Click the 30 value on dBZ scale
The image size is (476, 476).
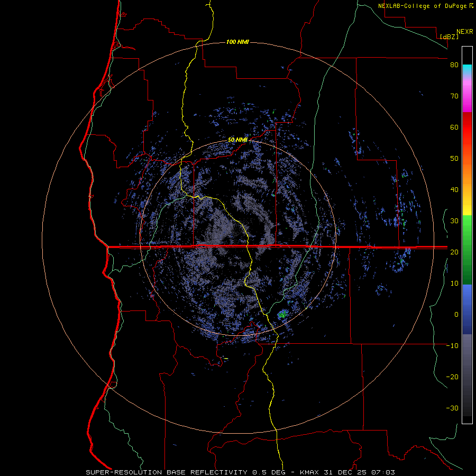454,221
